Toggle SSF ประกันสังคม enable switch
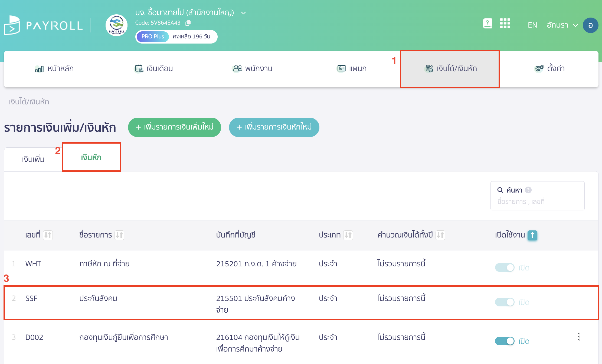The height and width of the screenshot is (364, 602). [x=505, y=302]
